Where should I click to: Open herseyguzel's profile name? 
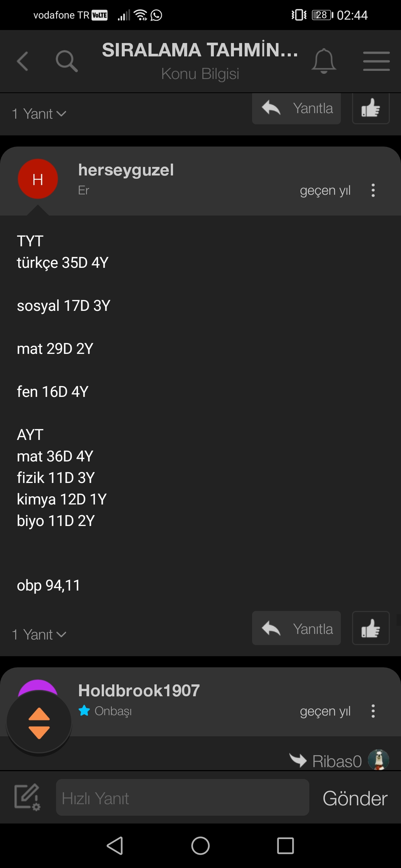coord(126,170)
